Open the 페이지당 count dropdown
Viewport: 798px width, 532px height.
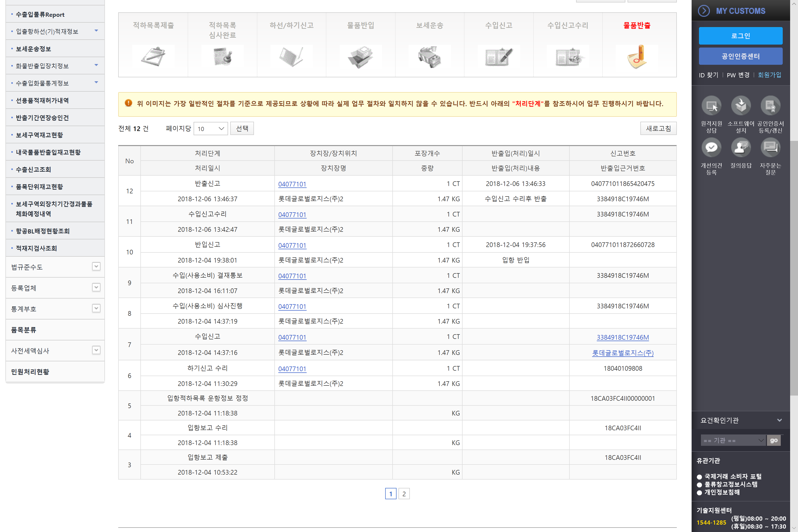[x=210, y=129]
